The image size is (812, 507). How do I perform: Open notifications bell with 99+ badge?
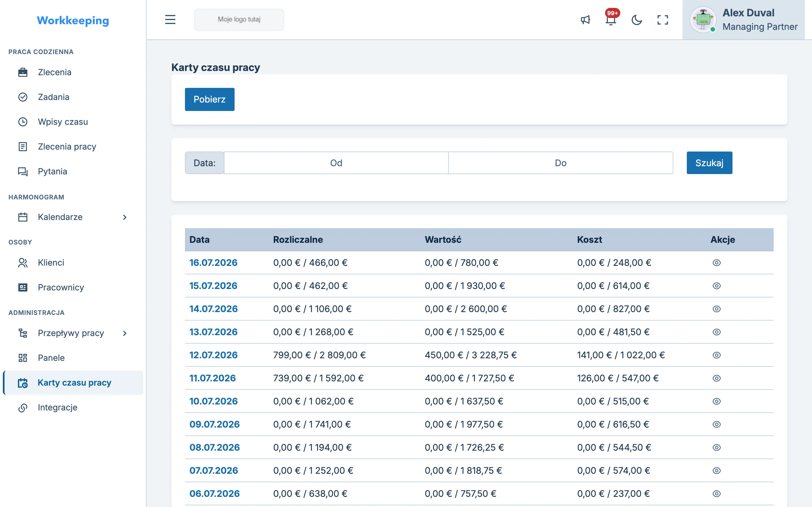[611, 19]
